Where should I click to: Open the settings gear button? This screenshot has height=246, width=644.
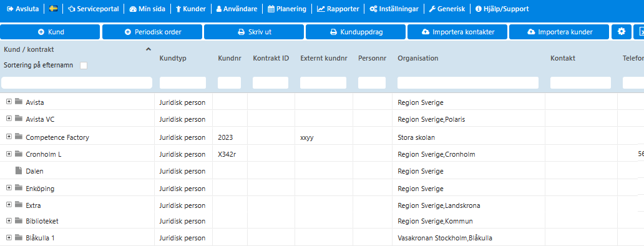(x=622, y=32)
